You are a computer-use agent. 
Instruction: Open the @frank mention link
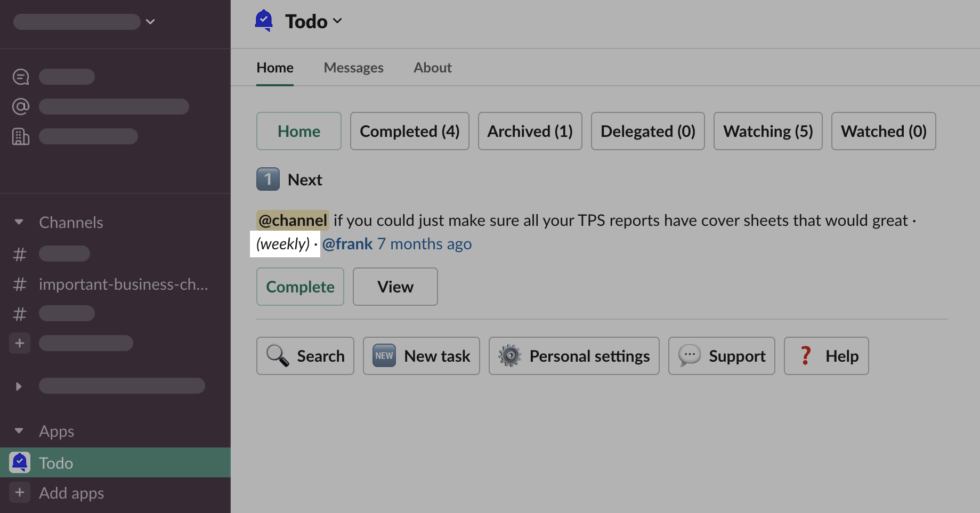(347, 244)
